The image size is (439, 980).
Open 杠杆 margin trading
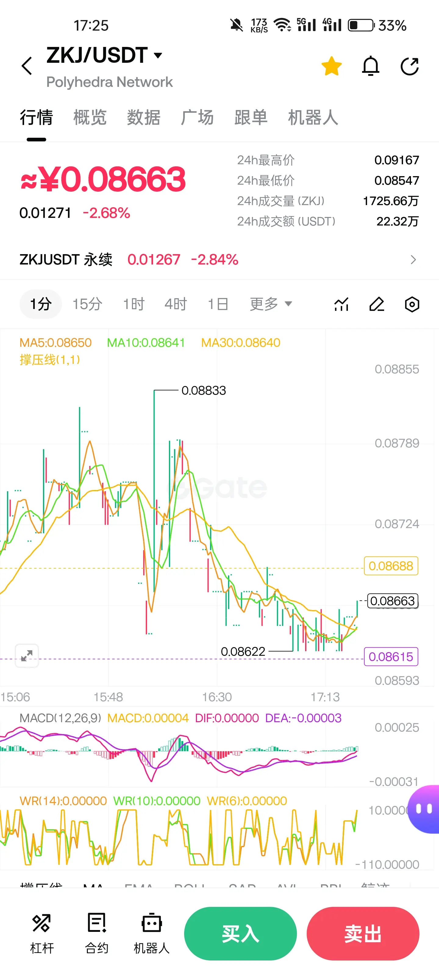point(42,934)
